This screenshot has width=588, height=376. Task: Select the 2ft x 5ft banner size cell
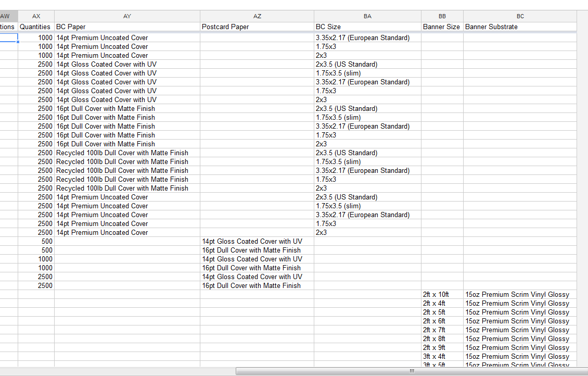tap(442, 312)
